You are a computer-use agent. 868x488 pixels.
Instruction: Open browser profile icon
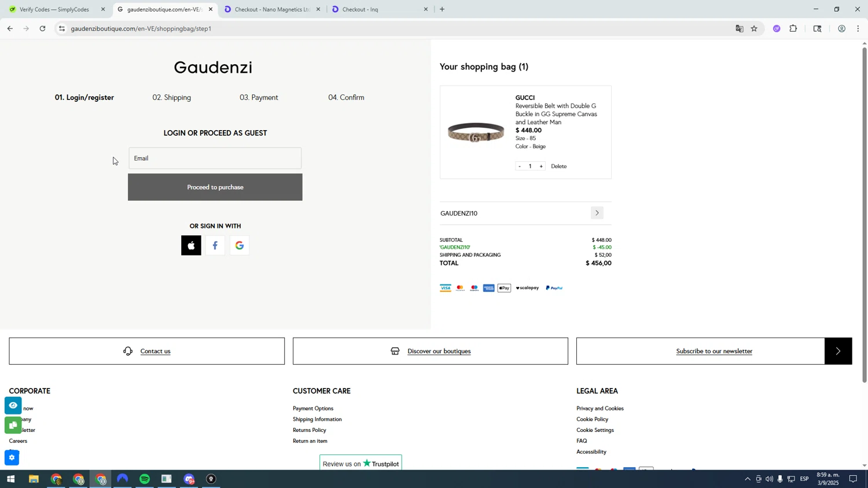point(841,28)
